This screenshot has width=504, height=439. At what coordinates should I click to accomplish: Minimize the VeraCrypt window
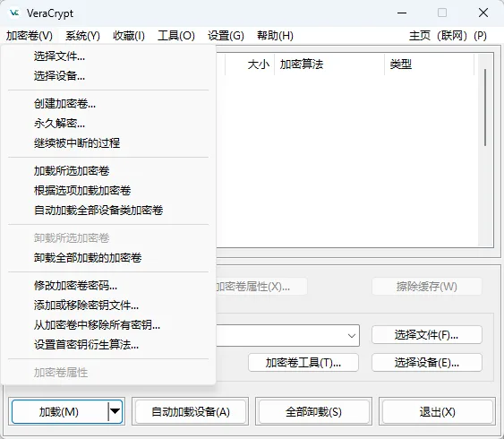tap(402, 13)
